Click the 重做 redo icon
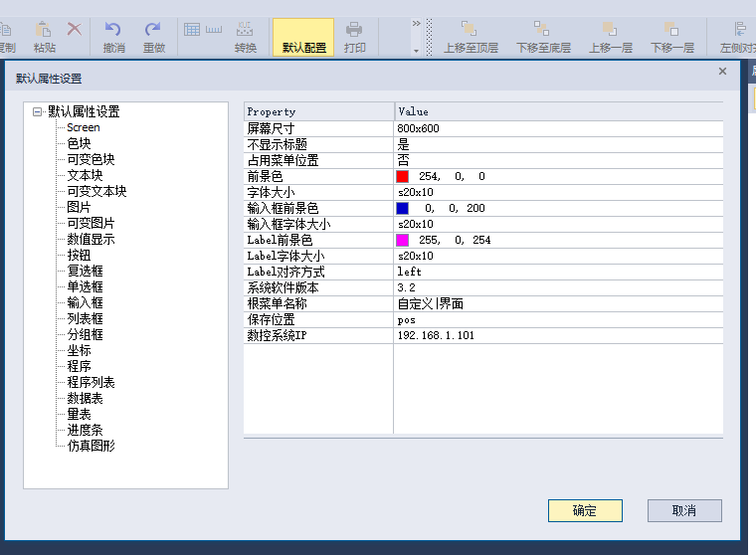The height and width of the screenshot is (555, 756). point(153,30)
